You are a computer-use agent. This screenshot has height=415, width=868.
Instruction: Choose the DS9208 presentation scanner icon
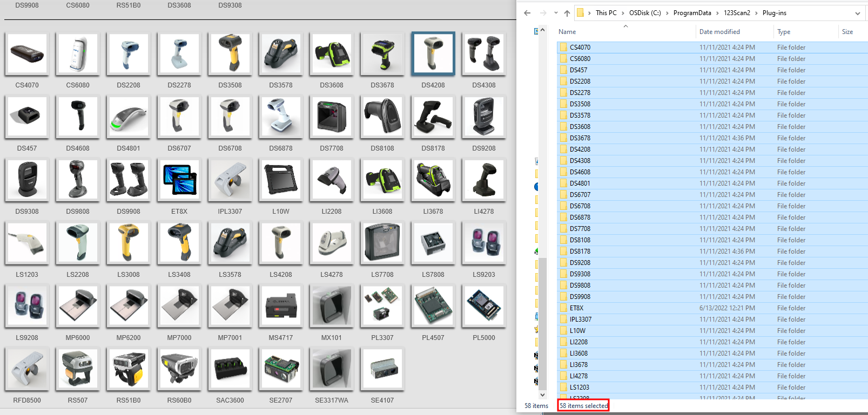483,117
